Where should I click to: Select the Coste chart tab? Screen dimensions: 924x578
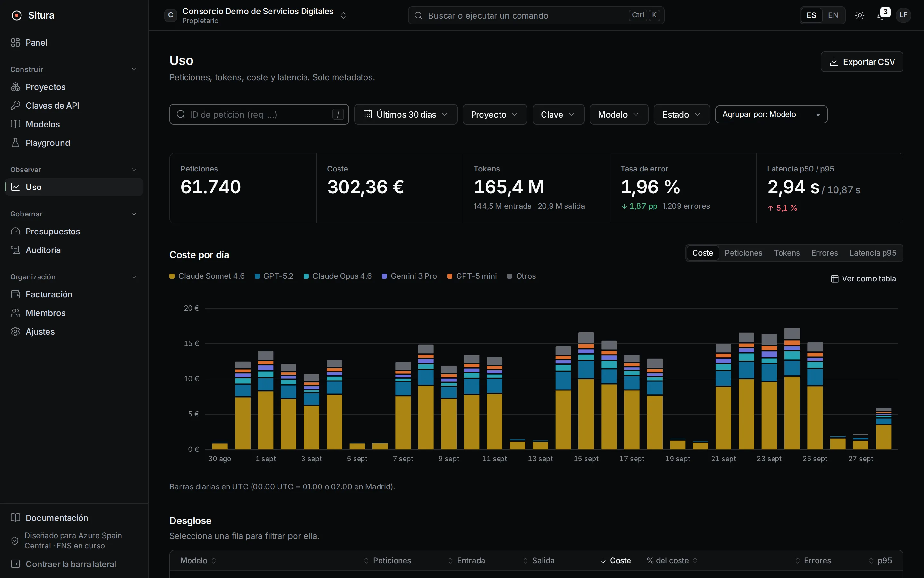point(703,253)
